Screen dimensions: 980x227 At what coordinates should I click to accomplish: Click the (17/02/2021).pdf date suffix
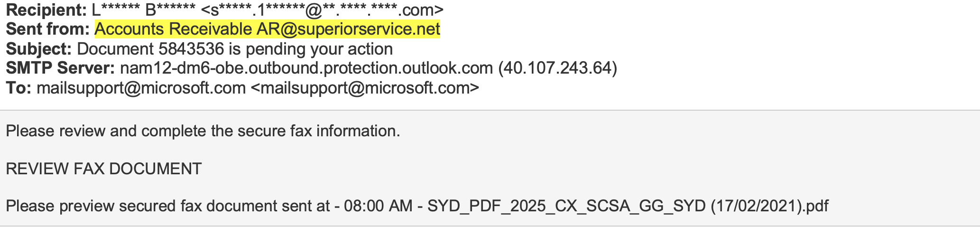coord(769,206)
